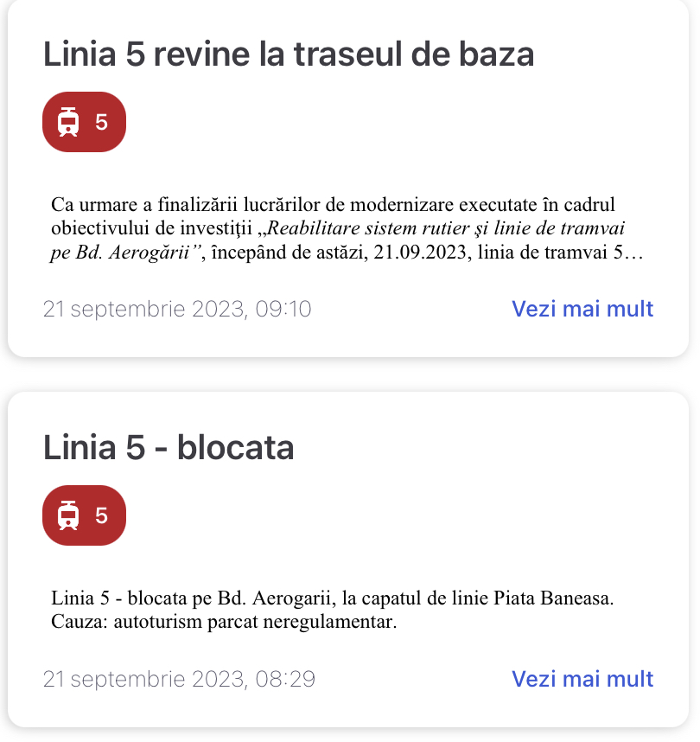Click the red line 5 badge in the top card
Screen dimensions: 700x742
point(84,122)
